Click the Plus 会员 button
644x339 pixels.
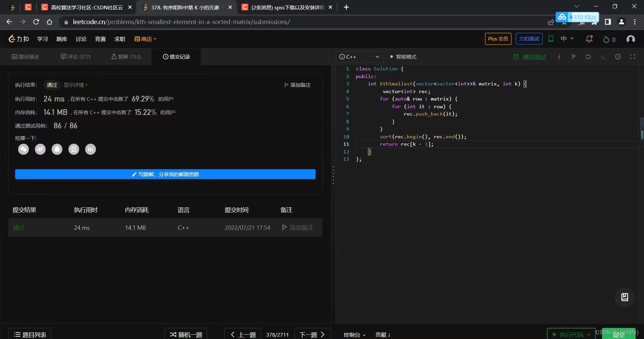point(498,39)
